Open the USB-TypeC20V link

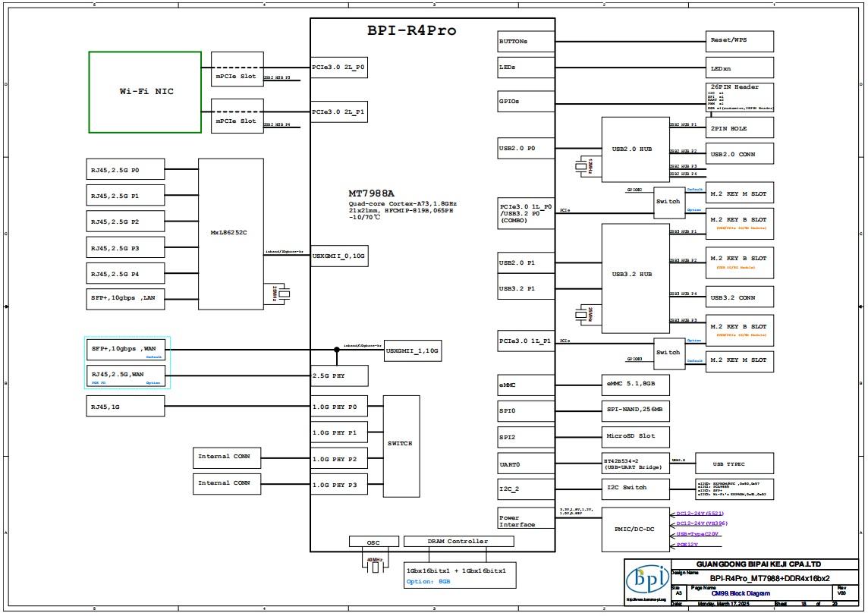pos(697,535)
